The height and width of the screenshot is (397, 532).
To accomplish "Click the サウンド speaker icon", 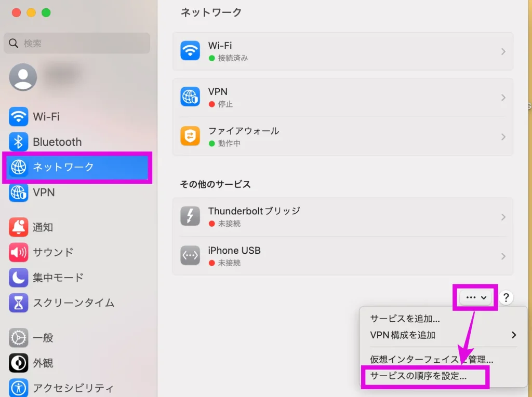I will [x=19, y=252].
